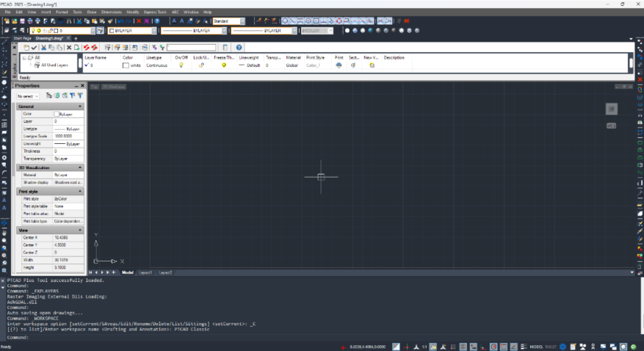Click the Undo arrow icon

pos(120,21)
